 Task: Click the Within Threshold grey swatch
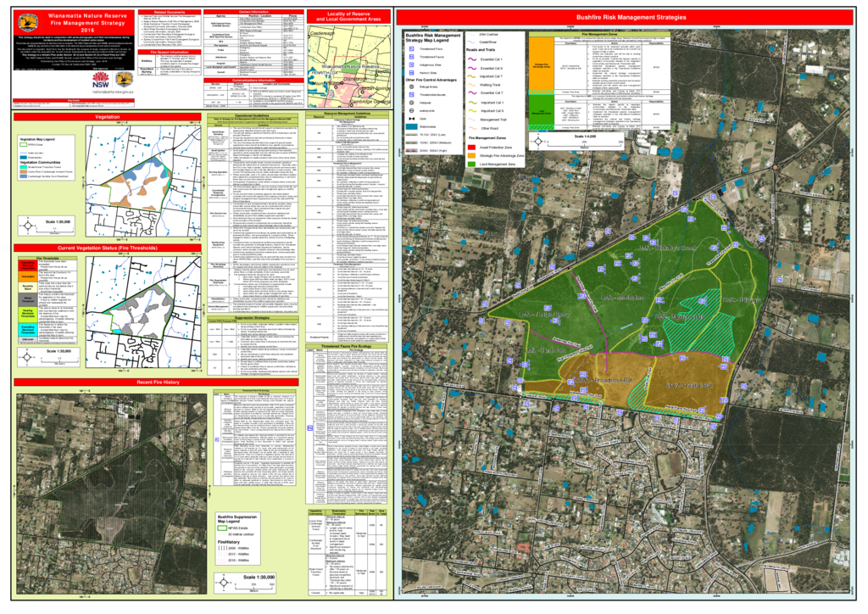pos(28,299)
